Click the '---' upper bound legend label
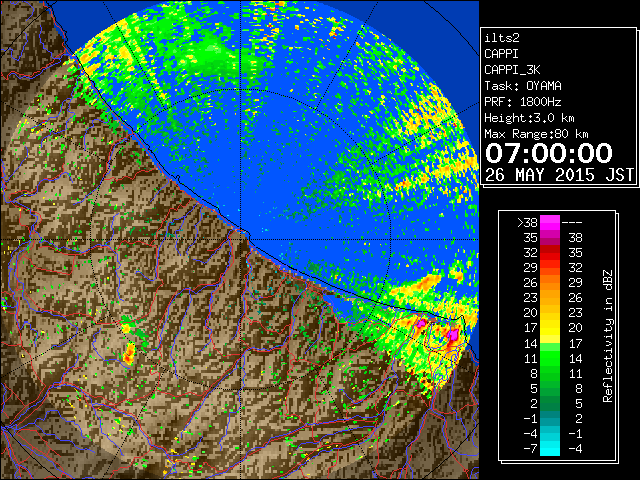Image resolution: width=640 pixels, height=480 pixels. (572, 222)
